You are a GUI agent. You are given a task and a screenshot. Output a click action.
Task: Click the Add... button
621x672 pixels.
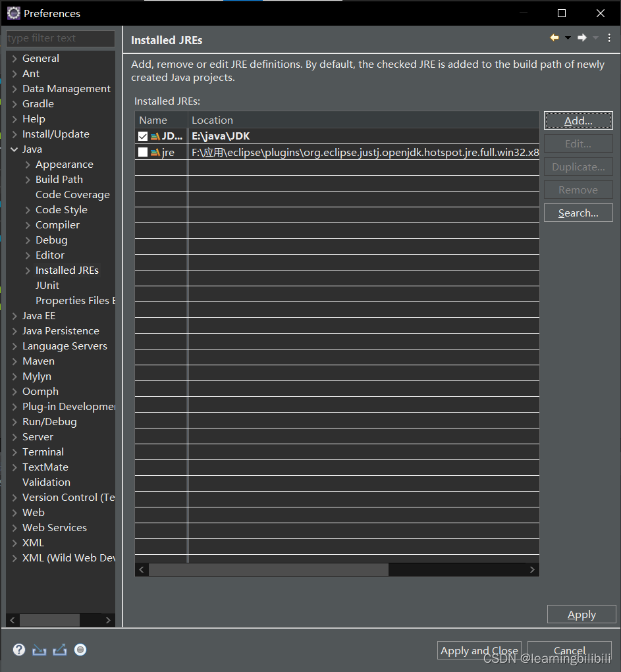(x=578, y=120)
